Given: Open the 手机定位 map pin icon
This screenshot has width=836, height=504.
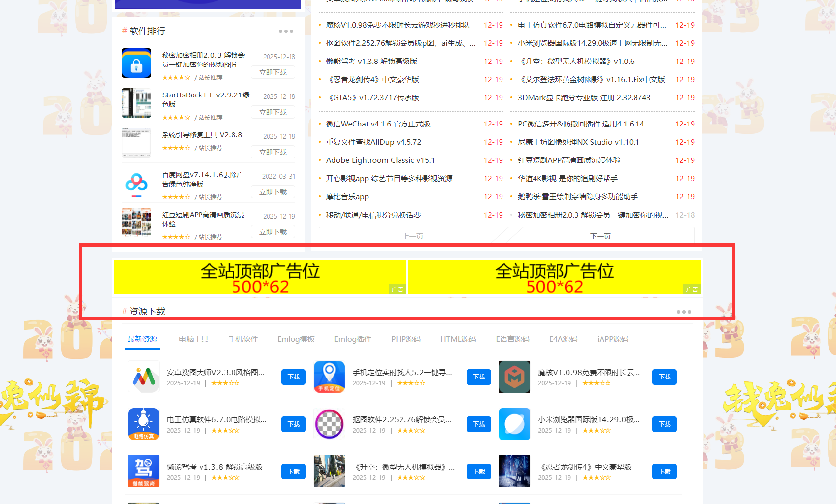Looking at the screenshot, I should (x=329, y=377).
